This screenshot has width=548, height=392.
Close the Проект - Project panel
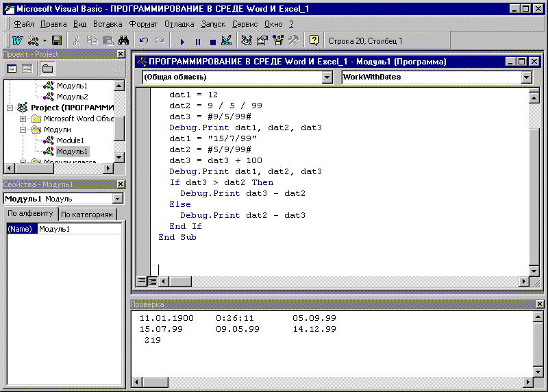121,54
